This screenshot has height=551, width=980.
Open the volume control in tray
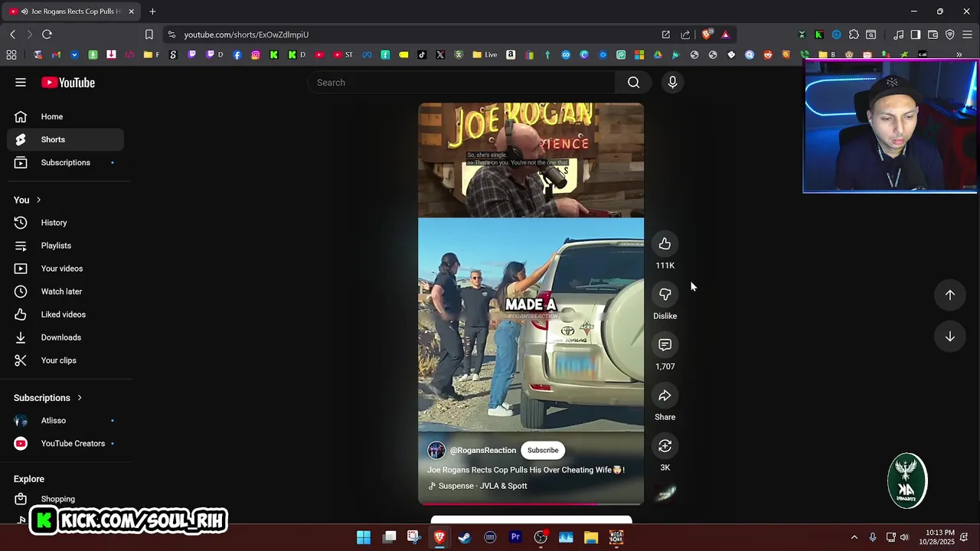click(904, 537)
